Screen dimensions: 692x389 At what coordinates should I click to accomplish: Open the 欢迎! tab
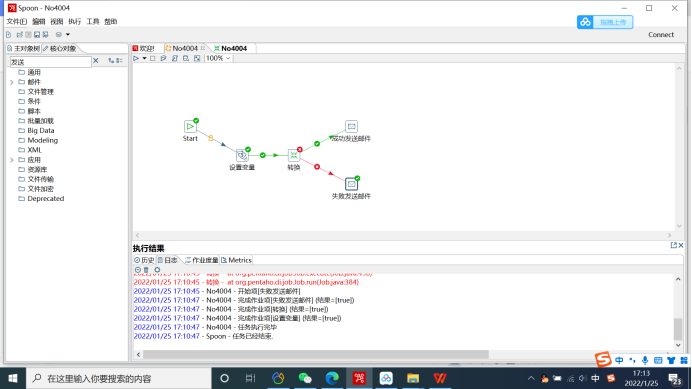click(144, 49)
